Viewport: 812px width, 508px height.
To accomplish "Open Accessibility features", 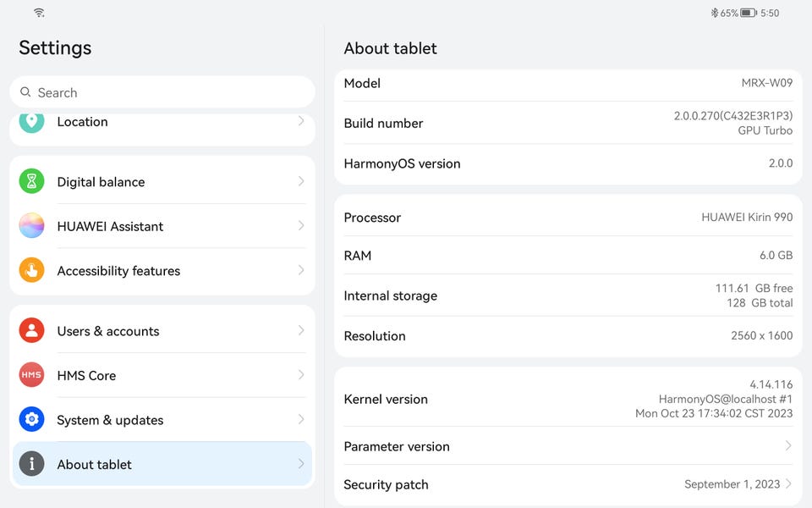I will (x=162, y=270).
